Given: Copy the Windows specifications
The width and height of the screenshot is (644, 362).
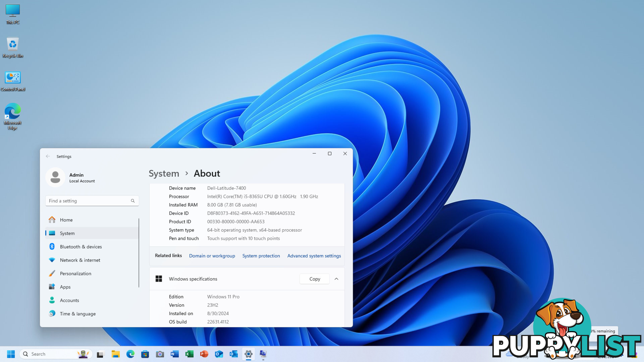Looking at the screenshot, I should pos(314,279).
